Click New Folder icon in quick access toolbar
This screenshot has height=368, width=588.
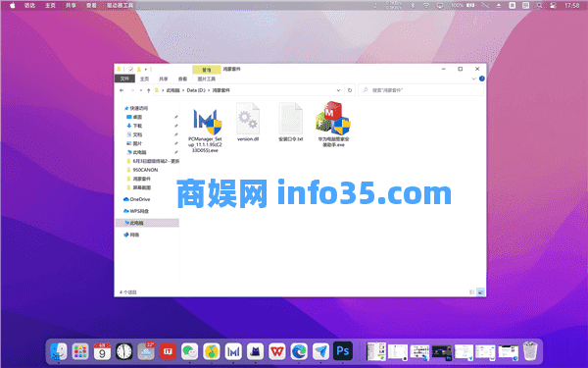(139, 69)
